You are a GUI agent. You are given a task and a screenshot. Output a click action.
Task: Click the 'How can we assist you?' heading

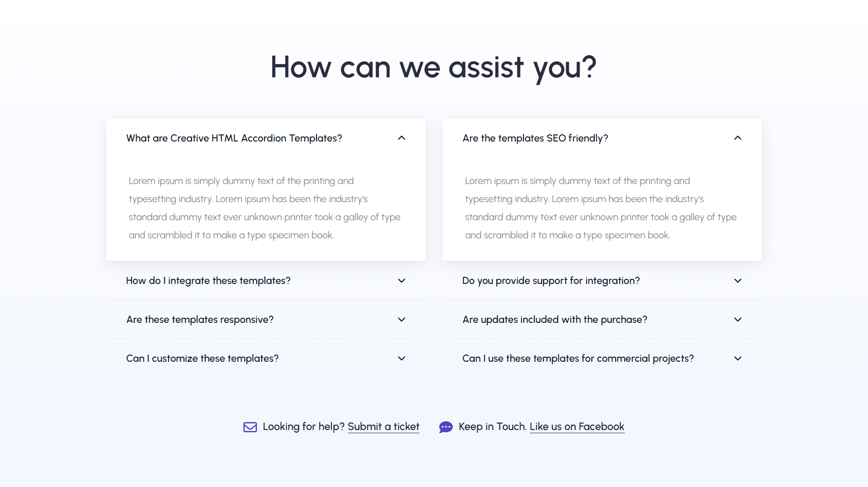point(434,67)
